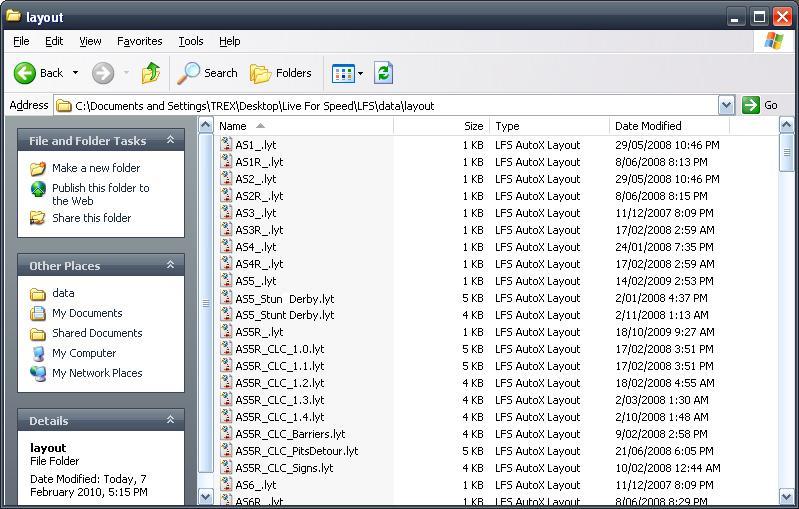Click the Up folder icon
The image size is (799, 509).
pyautogui.click(x=151, y=73)
